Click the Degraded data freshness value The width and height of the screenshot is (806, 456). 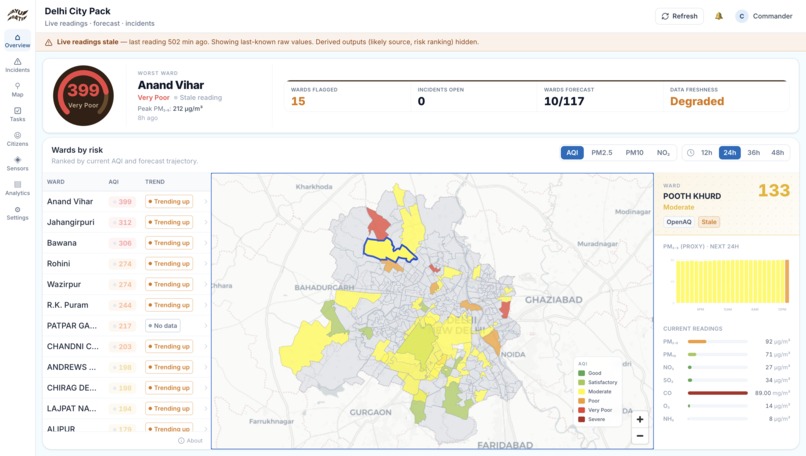(697, 101)
